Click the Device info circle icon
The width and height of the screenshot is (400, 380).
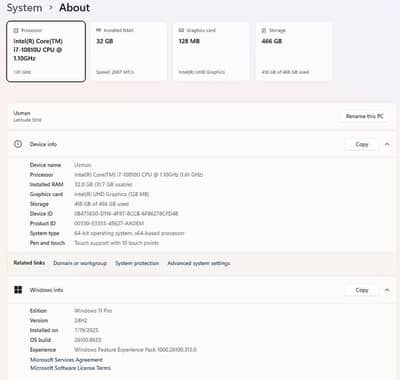click(x=18, y=144)
